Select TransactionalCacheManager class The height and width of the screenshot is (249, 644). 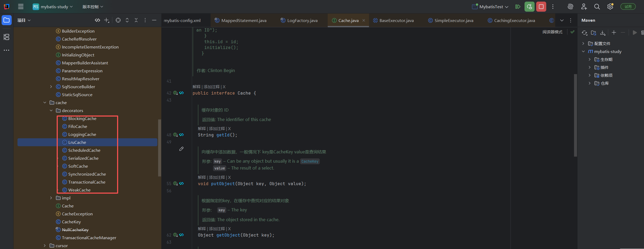[89, 238]
